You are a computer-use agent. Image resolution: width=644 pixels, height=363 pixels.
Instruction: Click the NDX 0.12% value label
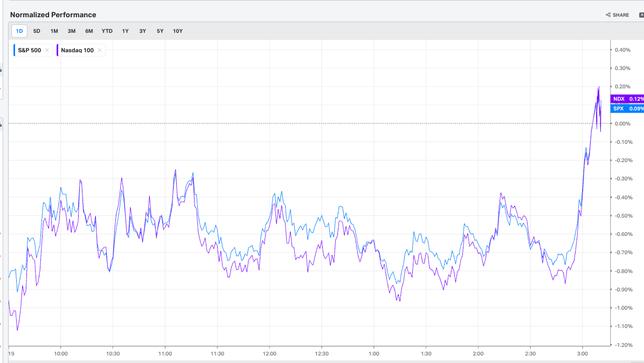628,99
